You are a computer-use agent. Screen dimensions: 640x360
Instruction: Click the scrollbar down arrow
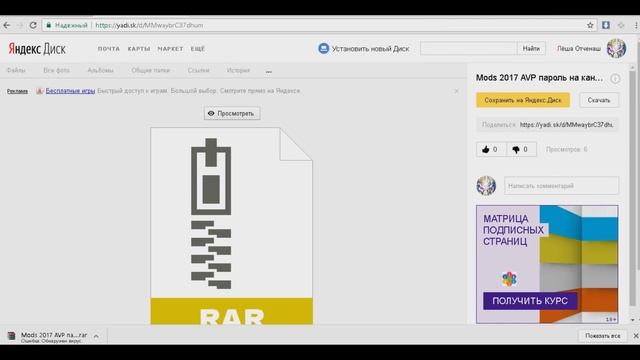tap(633, 320)
